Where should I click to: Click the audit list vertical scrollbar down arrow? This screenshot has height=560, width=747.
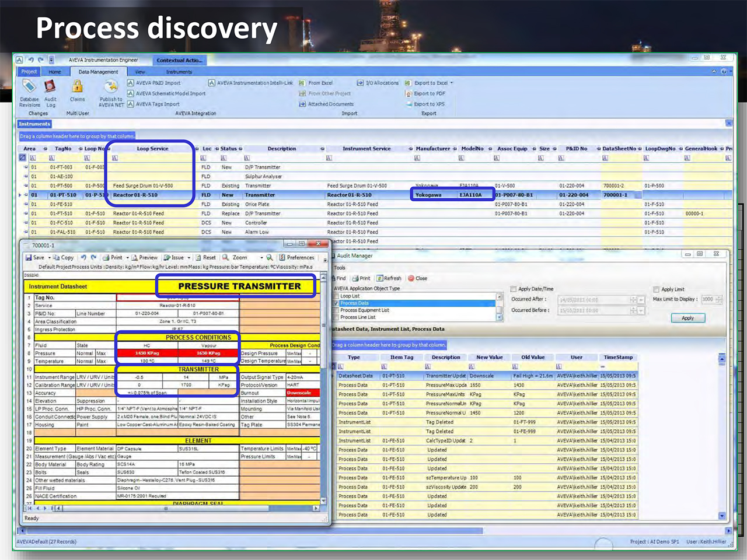pyautogui.click(x=722, y=516)
